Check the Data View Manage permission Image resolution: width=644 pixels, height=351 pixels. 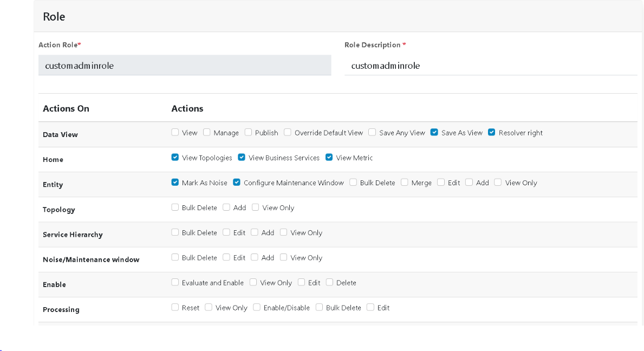pyautogui.click(x=206, y=132)
